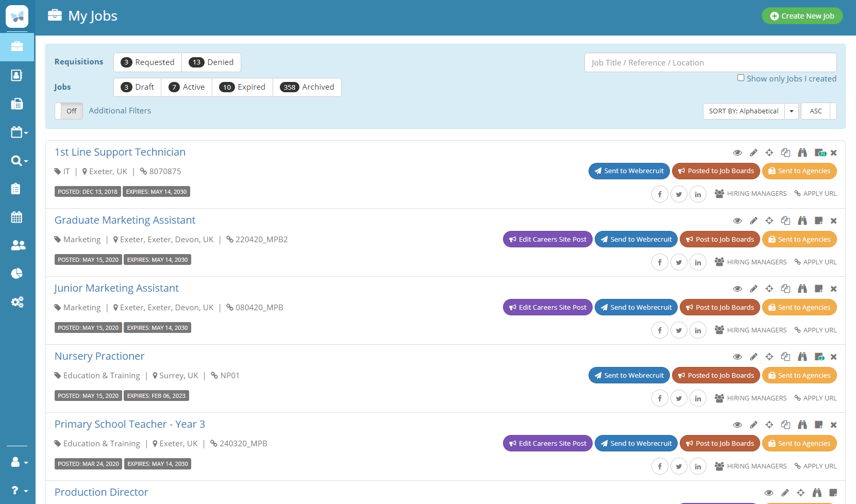856x504 pixels.
Task: Check Show only Jobs I created
Action: [741, 78]
